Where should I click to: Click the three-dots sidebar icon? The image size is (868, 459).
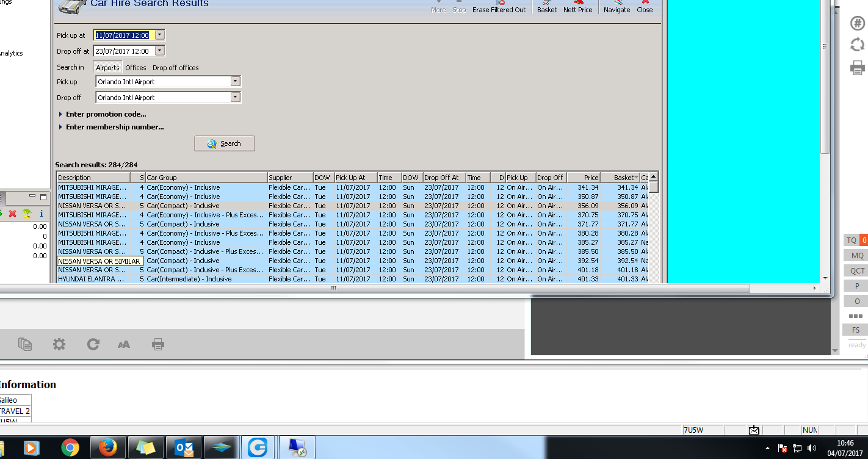pos(856,316)
